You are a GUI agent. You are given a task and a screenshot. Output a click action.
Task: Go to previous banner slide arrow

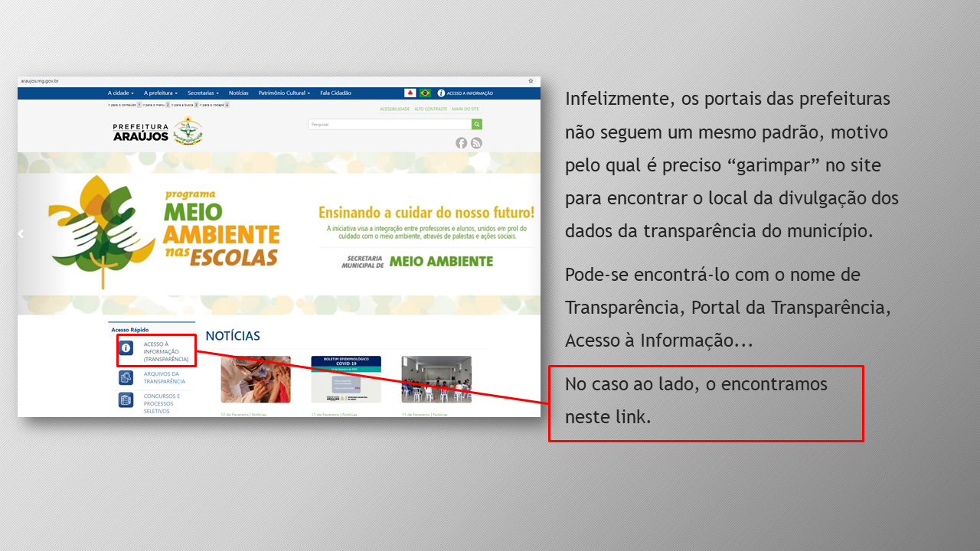coord(21,234)
